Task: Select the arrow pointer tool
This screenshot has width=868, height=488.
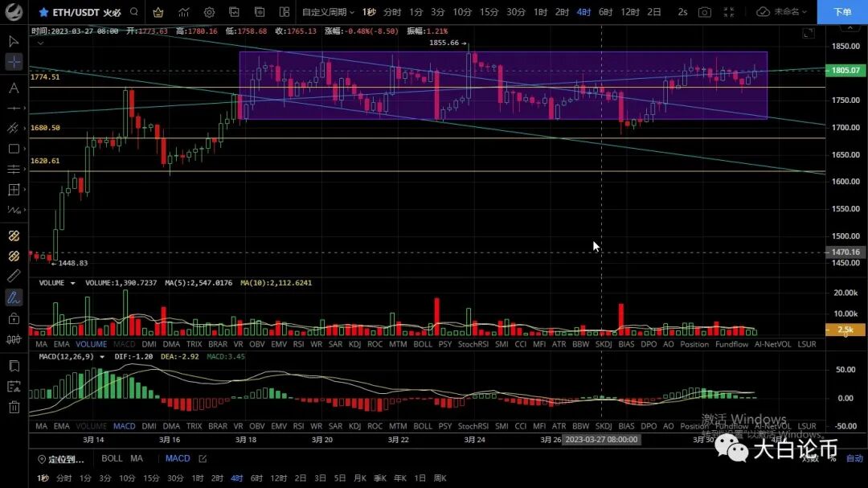Action: pos(14,42)
